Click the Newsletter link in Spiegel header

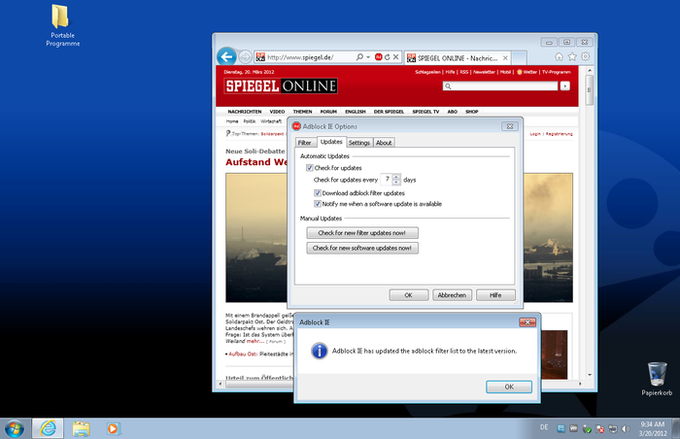[484, 72]
